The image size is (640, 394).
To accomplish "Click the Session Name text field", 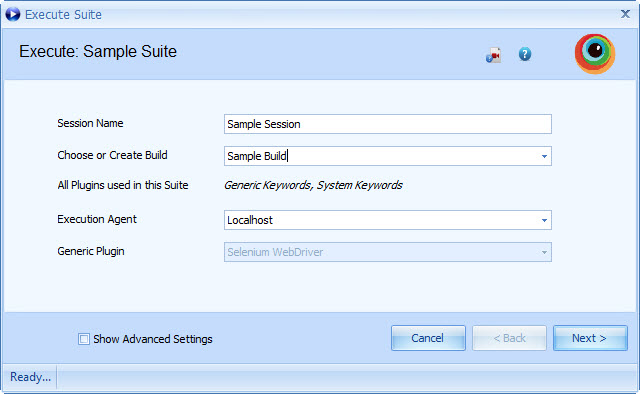I will [x=388, y=124].
